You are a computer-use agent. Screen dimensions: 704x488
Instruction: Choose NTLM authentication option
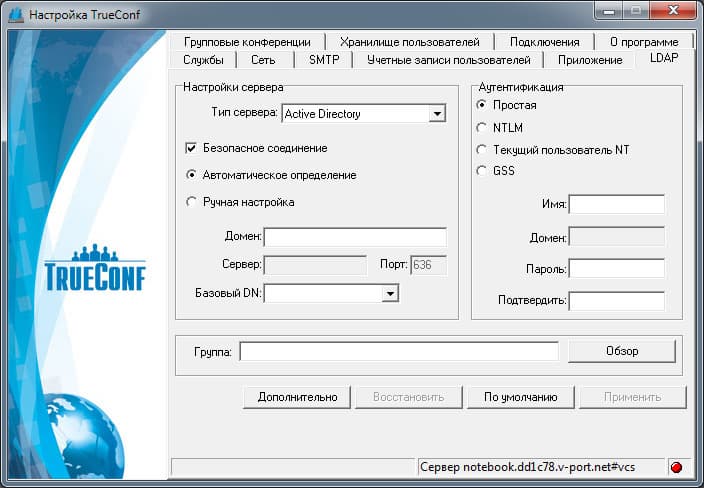481,128
